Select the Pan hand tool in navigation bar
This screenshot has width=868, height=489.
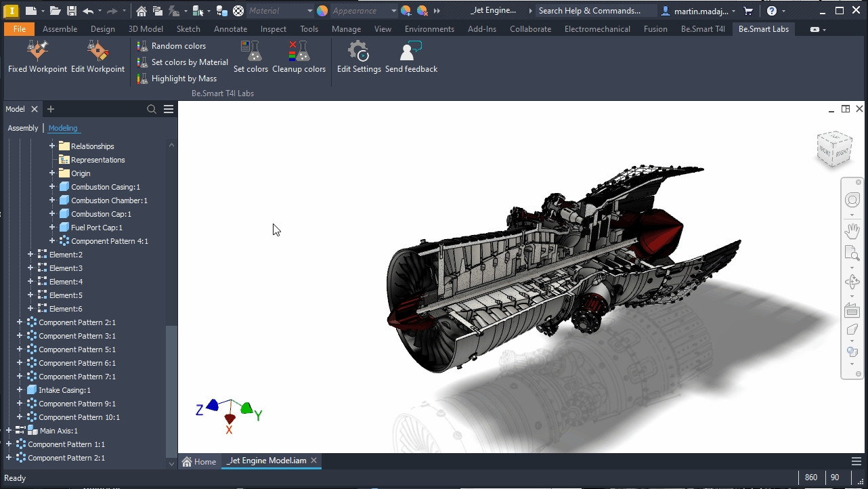pyautogui.click(x=852, y=230)
